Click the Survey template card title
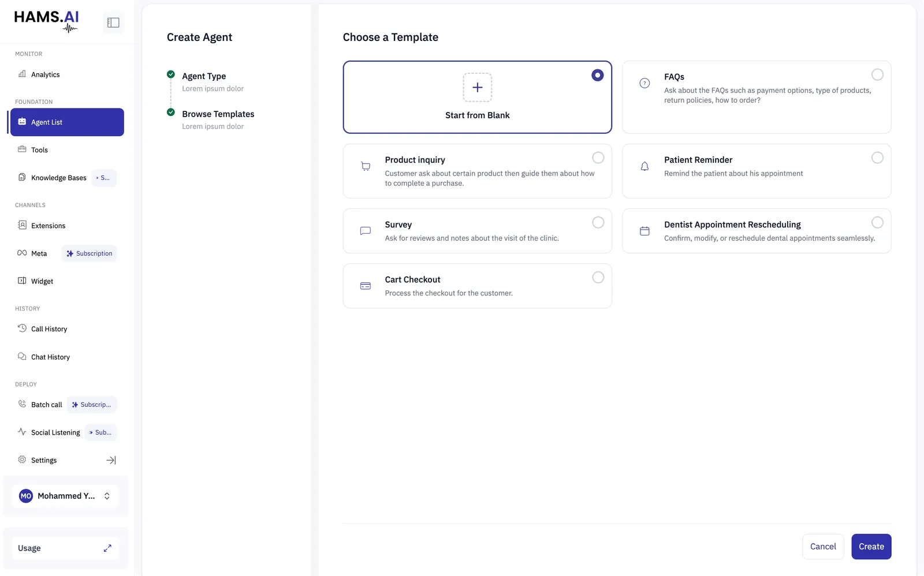Screen dimensions: 924x576 pos(398,225)
